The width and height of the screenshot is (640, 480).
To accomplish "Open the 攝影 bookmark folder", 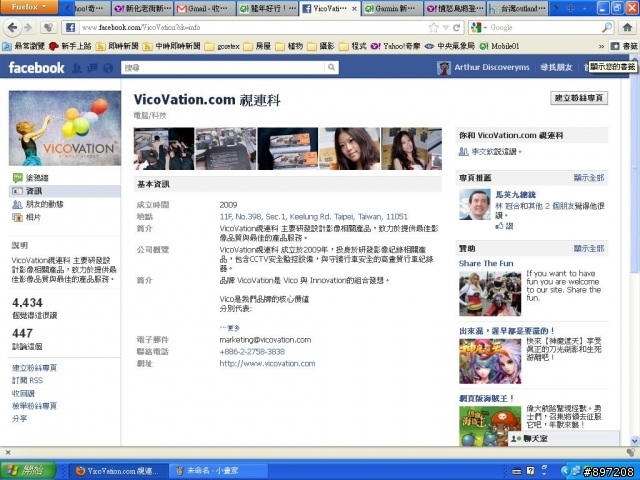I will (321, 46).
